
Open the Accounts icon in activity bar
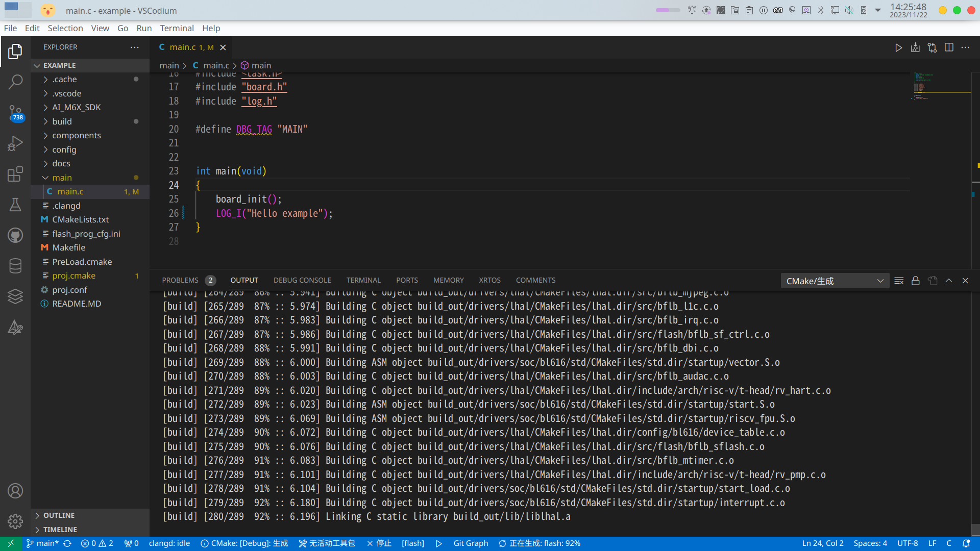[15, 491]
